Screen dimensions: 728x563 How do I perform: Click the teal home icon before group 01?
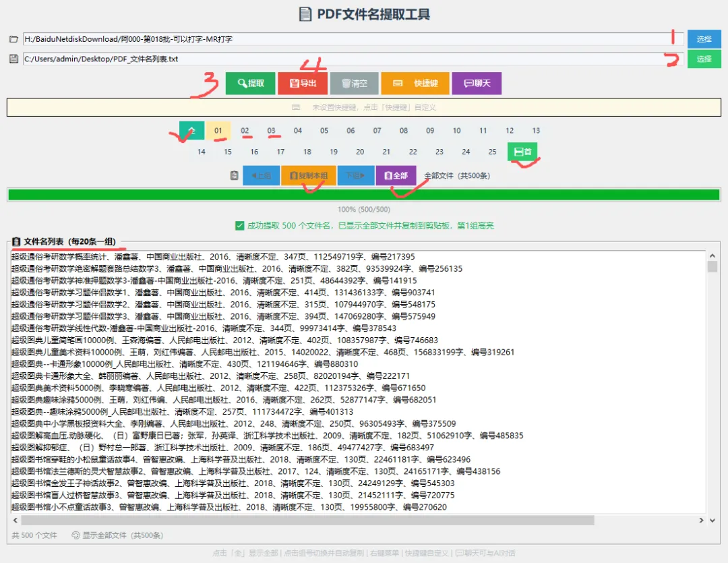(191, 131)
